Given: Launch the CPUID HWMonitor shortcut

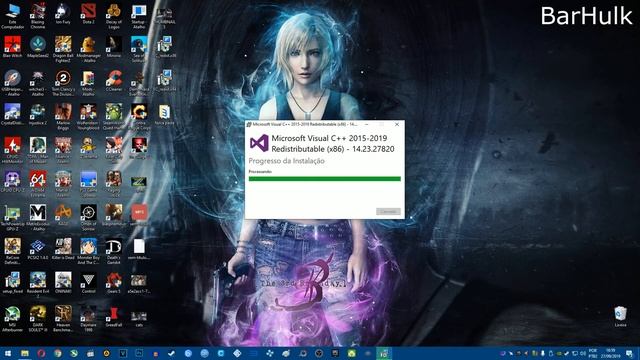Looking at the screenshot, I should click(x=12, y=150).
